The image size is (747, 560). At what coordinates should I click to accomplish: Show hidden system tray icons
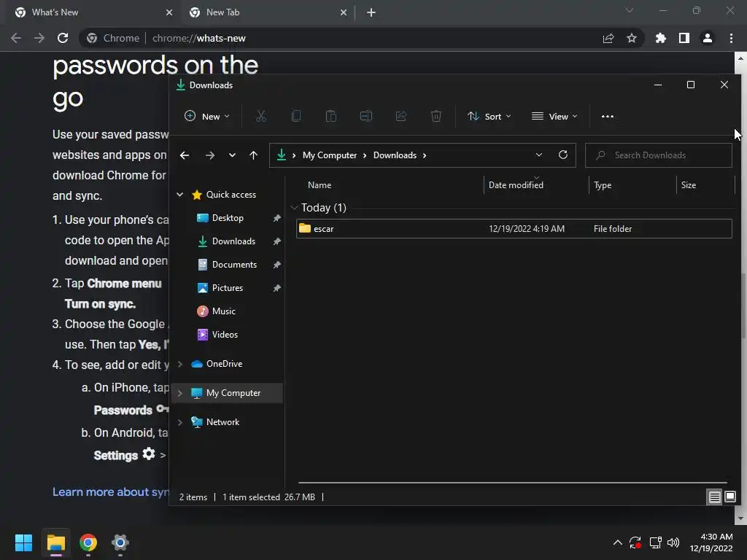pyautogui.click(x=617, y=542)
